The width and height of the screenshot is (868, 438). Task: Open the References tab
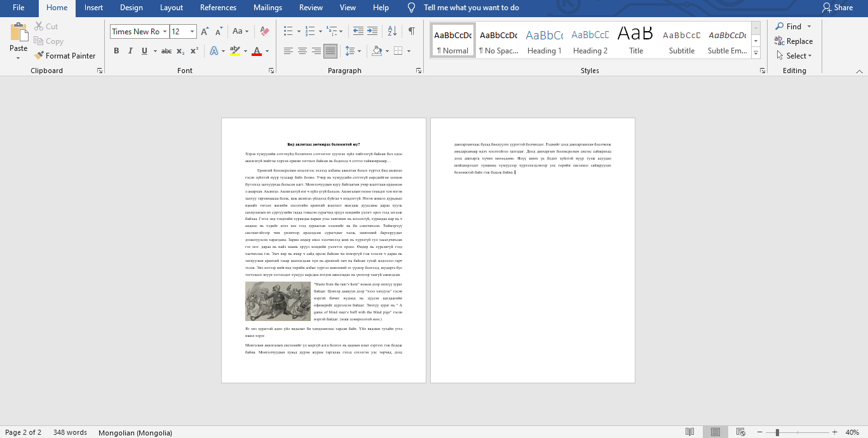218,8
